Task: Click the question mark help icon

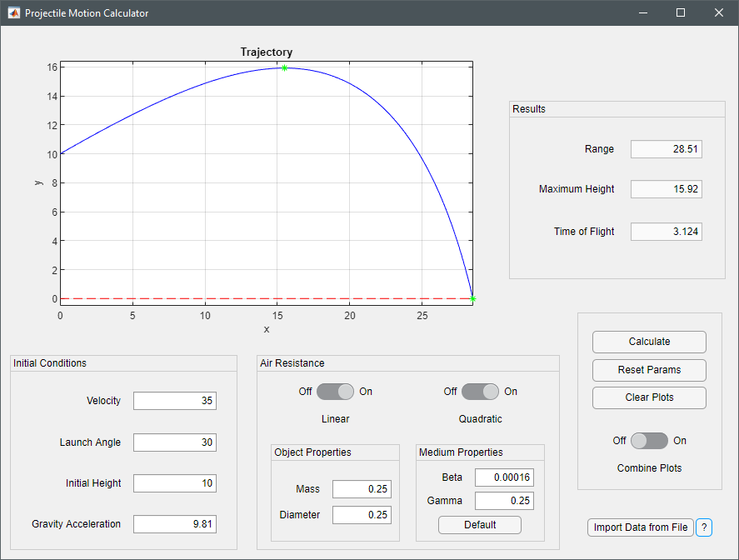Action: (x=704, y=527)
